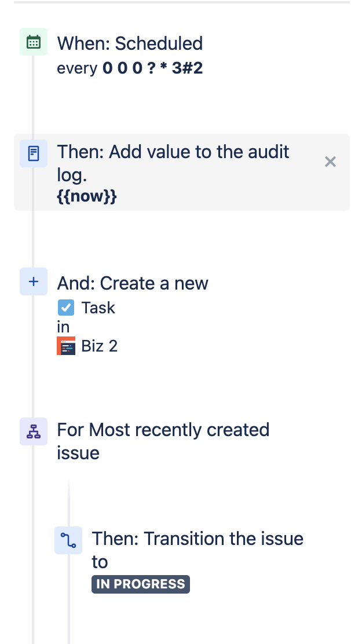Select the Task issue type icon

tap(65, 308)
